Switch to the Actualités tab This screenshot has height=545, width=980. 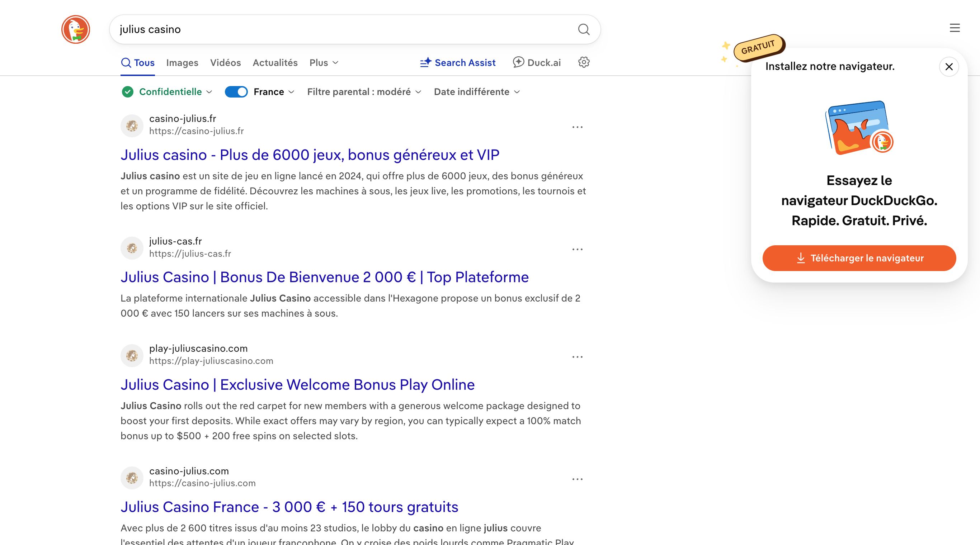275,62
